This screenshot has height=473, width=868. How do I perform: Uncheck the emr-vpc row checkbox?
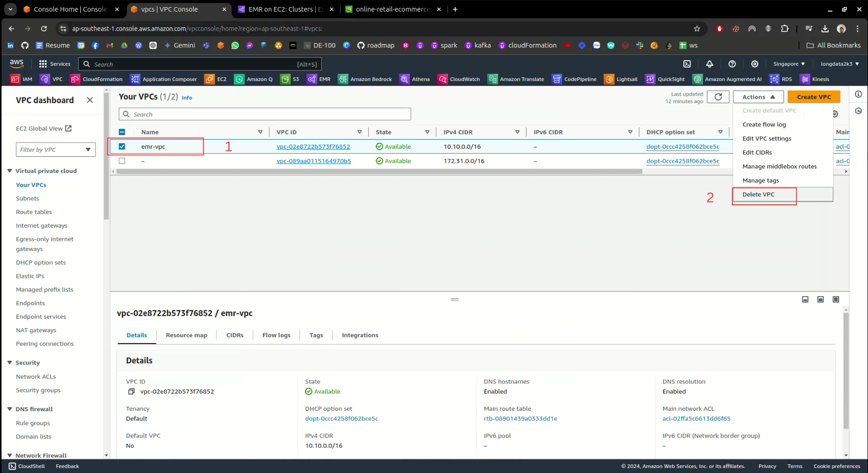[x=122, y=147]
